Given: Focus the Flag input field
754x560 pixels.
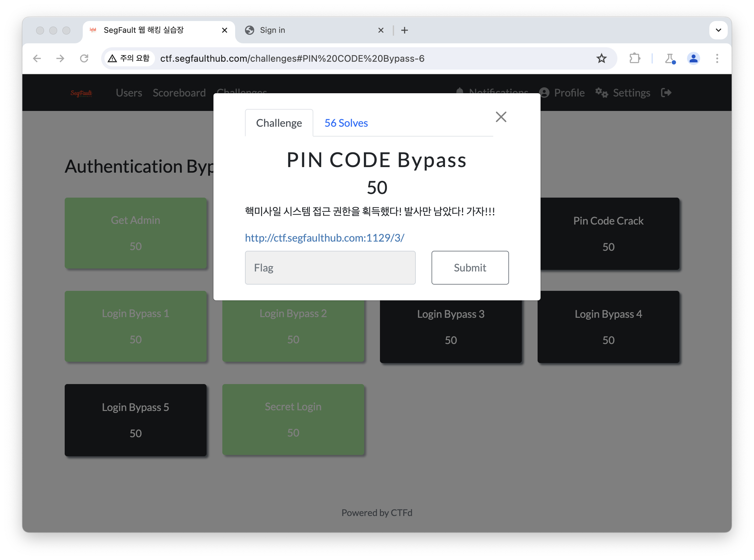Looking at the screenshot, I should pos(330,268).
